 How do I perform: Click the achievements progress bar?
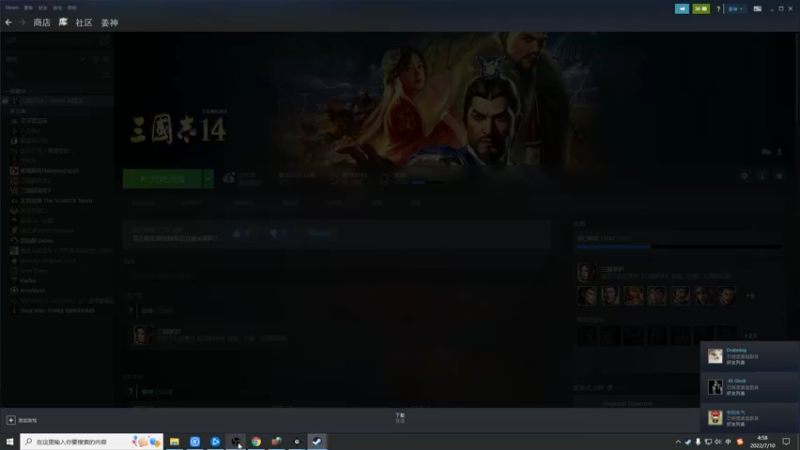(679, 247)
